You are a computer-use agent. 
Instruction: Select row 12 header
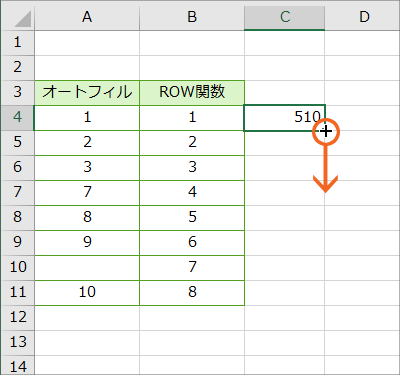(17, 318)
